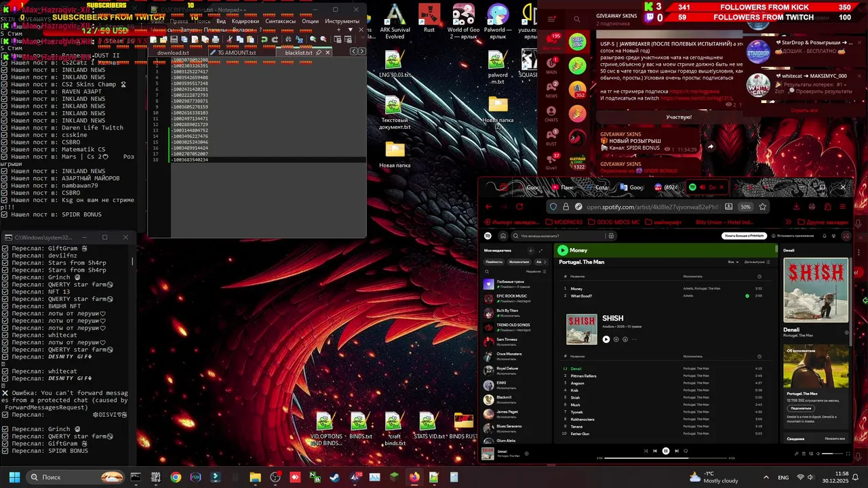Toggle checkbox beside 'Нашел пост в: nambawan79'
Screen dimensions: 868x488
point(5,186)
